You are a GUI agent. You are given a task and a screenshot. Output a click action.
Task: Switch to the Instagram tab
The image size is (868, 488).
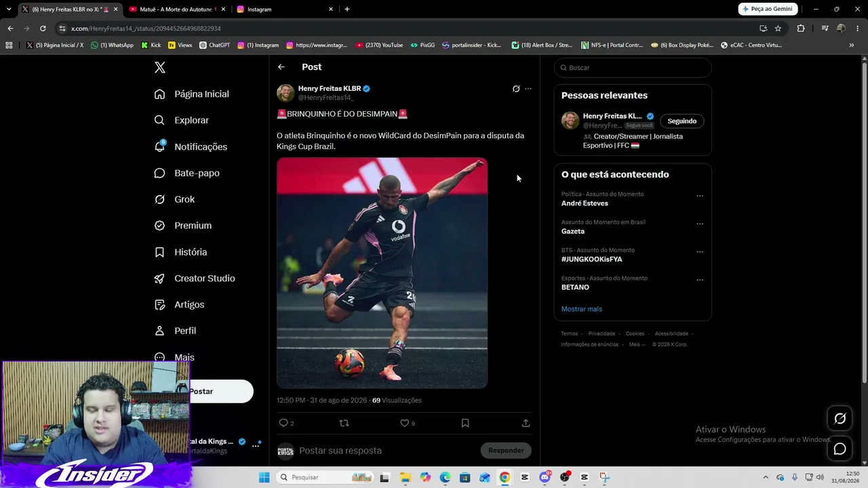(x=284, y=9)
